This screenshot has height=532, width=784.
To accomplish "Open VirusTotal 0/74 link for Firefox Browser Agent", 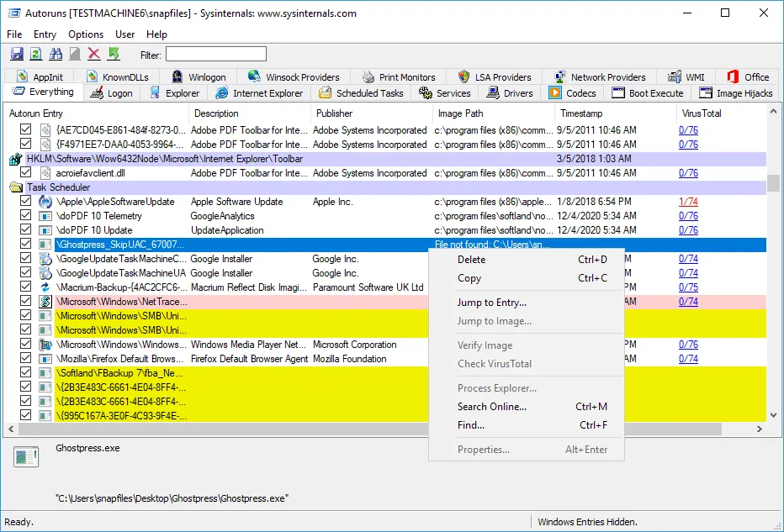I will coord(688,359).
